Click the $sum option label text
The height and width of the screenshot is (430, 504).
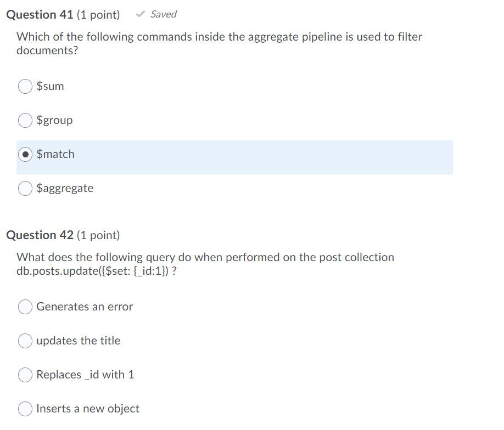[x=50, y=86]
